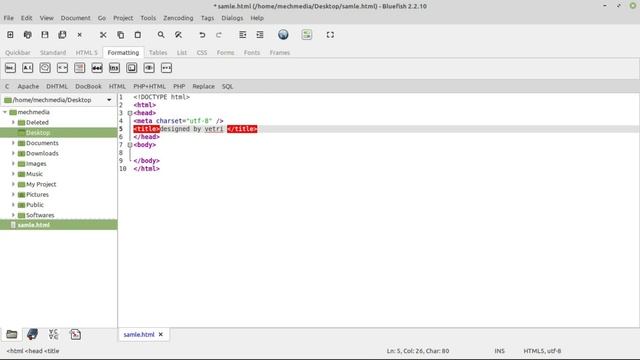Expand the Music folder
The width and height of the screenshot is (640, 360).
click(x=13, y=174)
